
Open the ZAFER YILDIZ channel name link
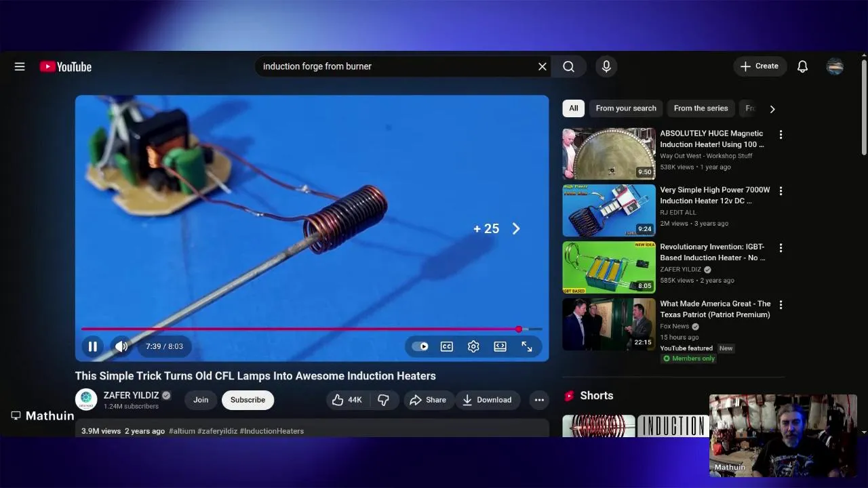point(132,395)
